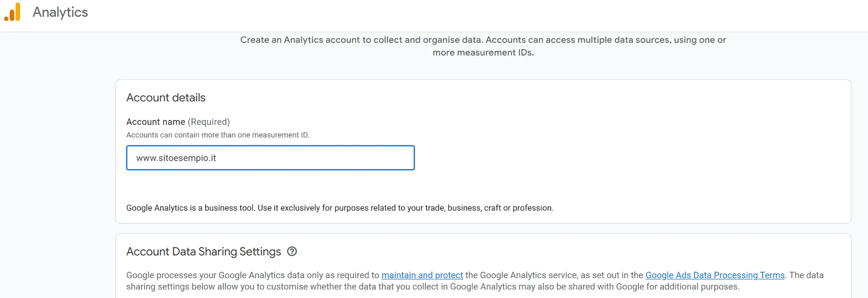Click the 'more measurement IDs.' intro line
This screenshot has height=298, width=868.
[x=483, y=53]
